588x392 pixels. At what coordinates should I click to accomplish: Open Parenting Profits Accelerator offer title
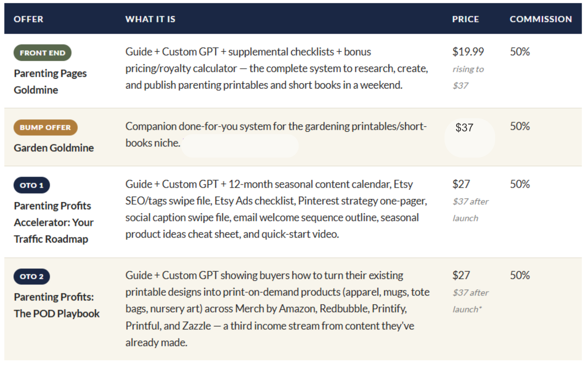54,222
